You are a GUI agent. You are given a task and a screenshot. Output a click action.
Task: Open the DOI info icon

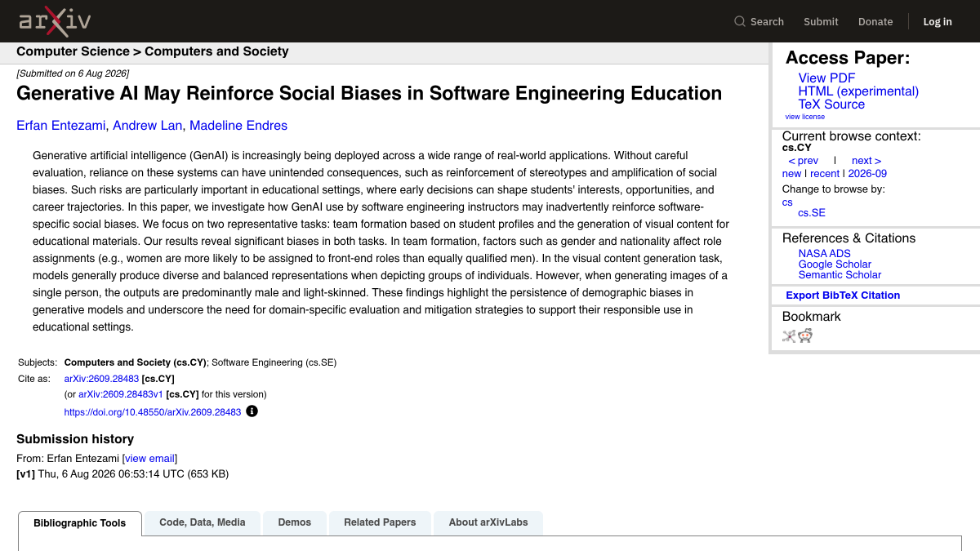pos(252,411)
